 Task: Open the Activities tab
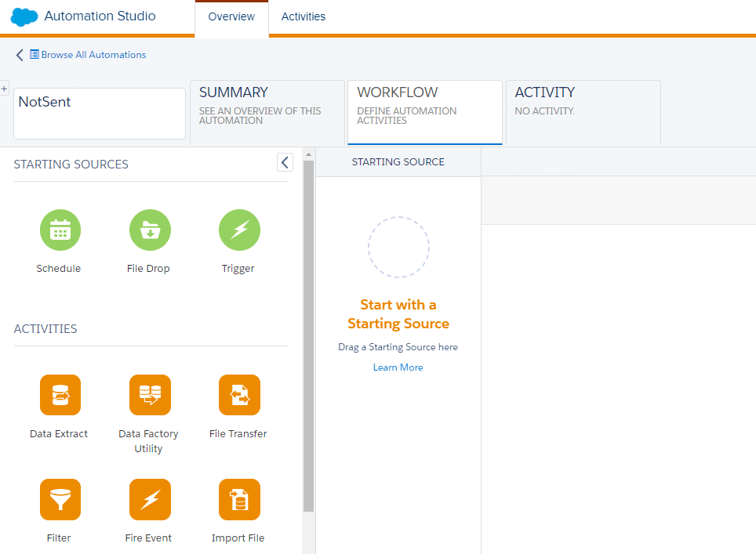pos(303,17)
